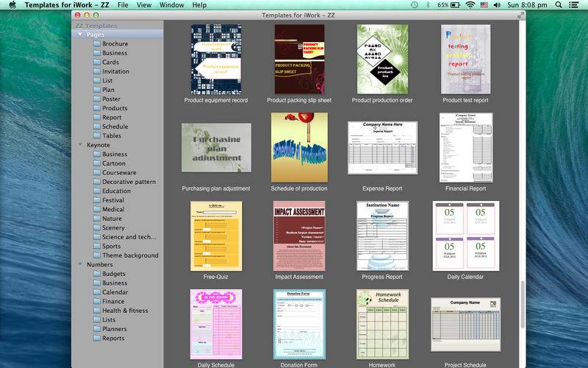Click the folder icon next to Brochure

tap(97, 43)
